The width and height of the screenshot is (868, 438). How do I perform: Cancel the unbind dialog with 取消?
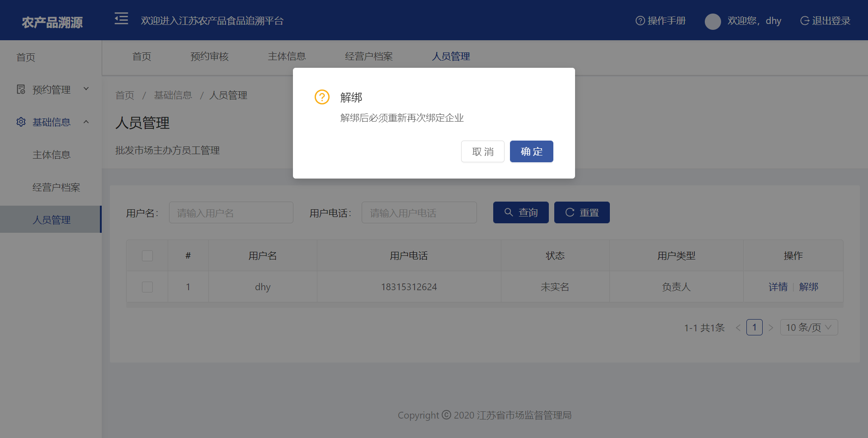(482, 151)
